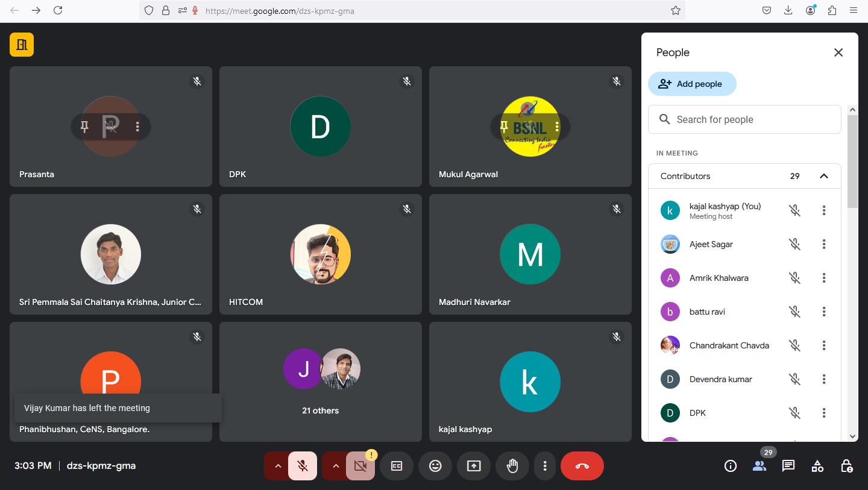The height and width of the screenshot is (490, 868).
Task: Expand audio settings arrow beside microphone
Action: pos(278,466)
